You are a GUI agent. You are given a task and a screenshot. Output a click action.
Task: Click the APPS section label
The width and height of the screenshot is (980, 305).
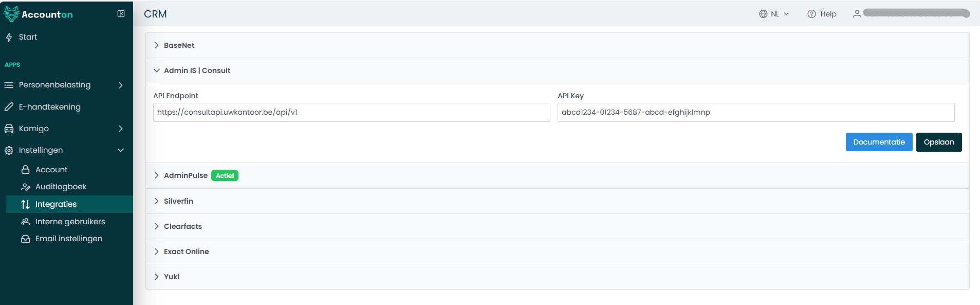(12, 65)
